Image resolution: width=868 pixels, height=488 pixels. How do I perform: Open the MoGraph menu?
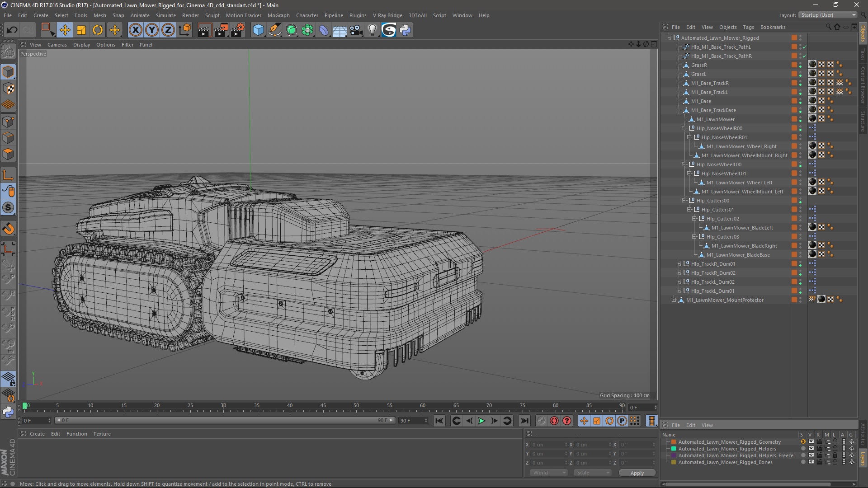(x=278, y=15)
